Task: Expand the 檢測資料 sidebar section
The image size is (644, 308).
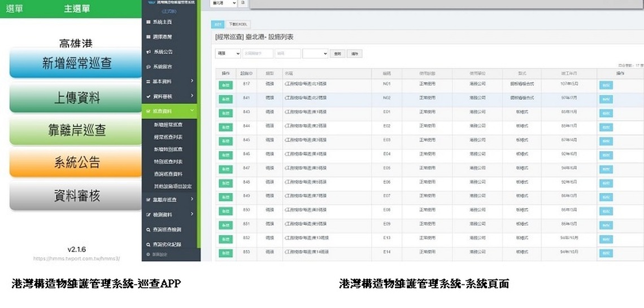Action: tap(169, 214)
